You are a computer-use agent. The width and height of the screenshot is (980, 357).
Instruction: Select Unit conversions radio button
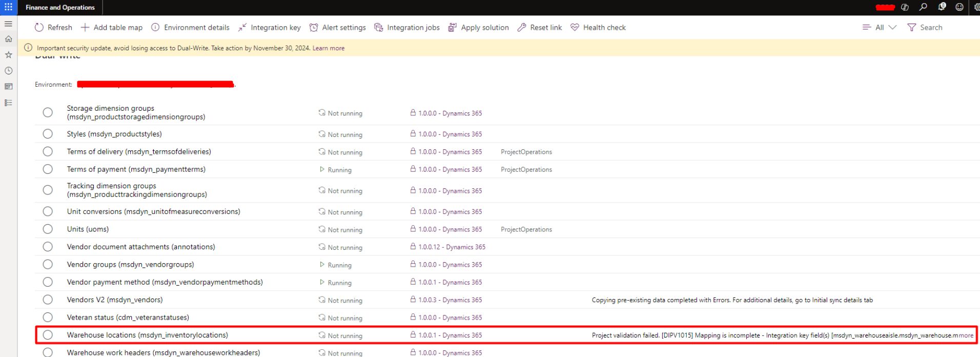click(x=48, y=211)
